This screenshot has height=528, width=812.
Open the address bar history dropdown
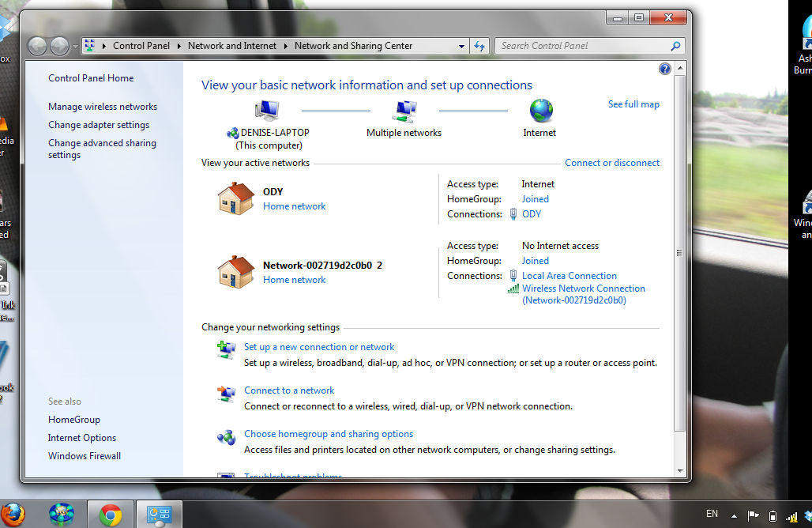click(x=461, y=46)
